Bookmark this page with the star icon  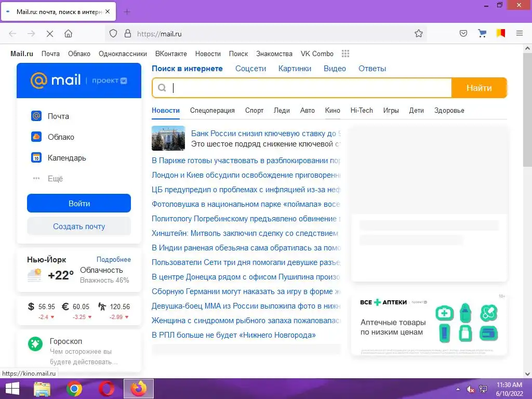(419, 34)
